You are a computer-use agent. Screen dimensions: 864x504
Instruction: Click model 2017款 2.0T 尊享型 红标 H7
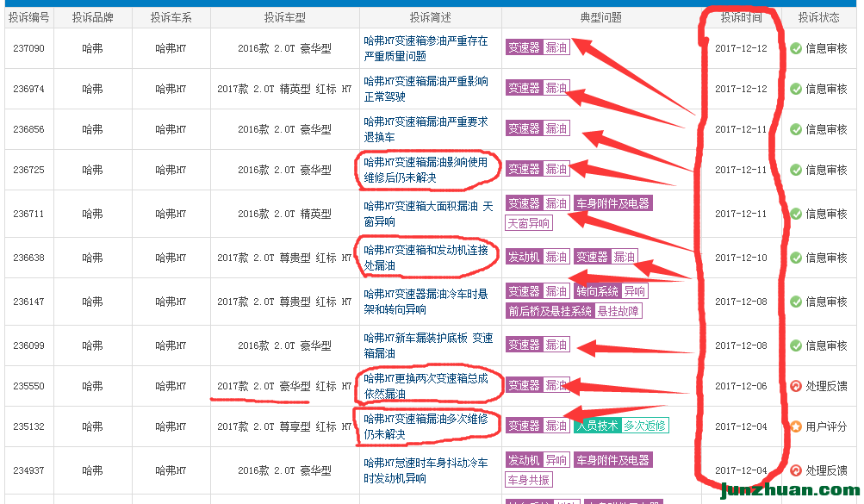coord(284,426)
